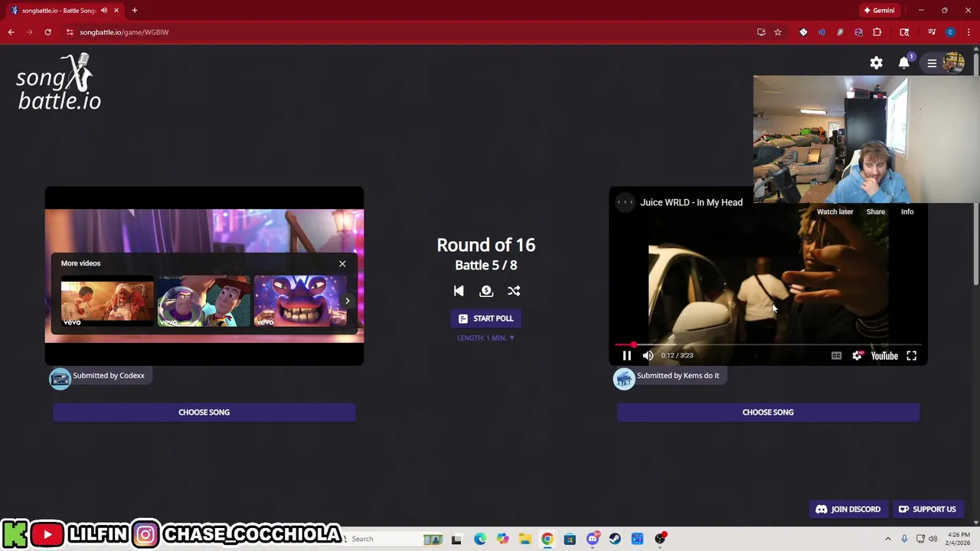Go back in browser

pos(11,32)
